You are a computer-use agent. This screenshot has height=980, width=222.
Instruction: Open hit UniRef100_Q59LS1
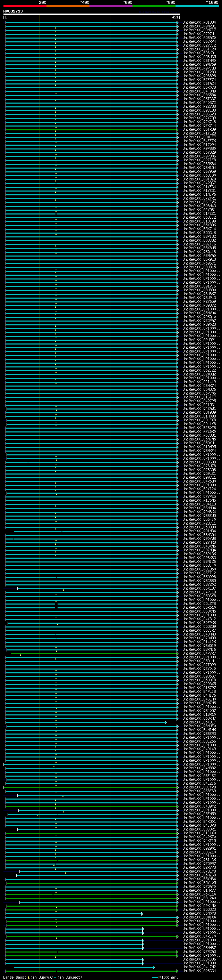[x=199, y=473]
